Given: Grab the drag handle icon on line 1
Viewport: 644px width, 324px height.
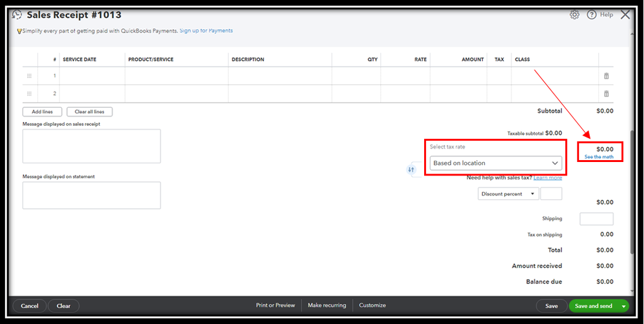Looking at the screenshot, I should [29, 76].
